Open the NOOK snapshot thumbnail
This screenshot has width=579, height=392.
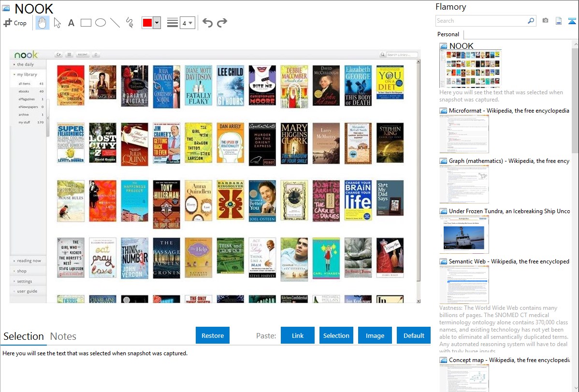click(470, 68)
